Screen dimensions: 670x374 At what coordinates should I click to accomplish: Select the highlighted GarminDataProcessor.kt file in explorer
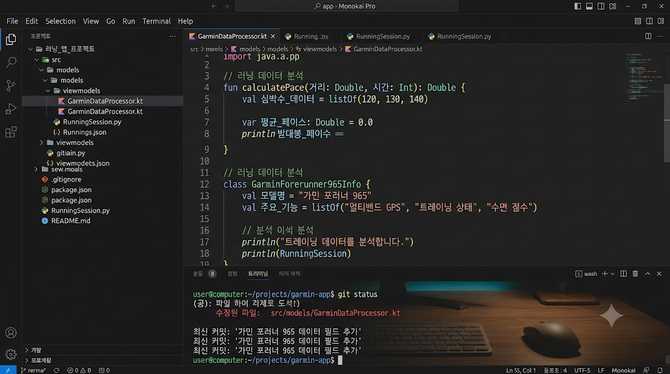(103, 101)
